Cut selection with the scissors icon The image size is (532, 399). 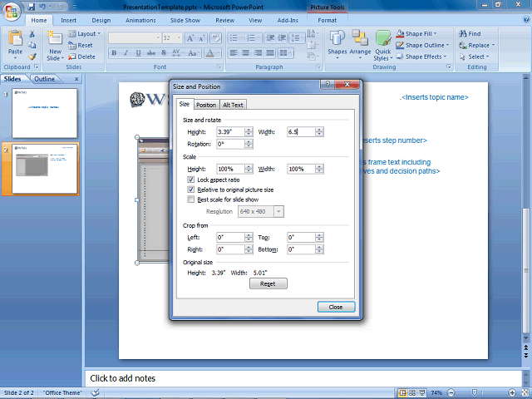[x=32, y=34]
